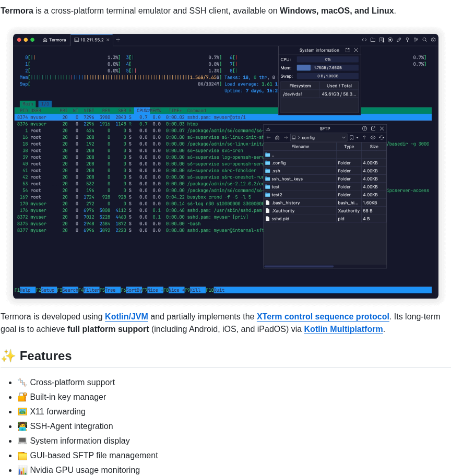
Task: Add a new tab with plus button
Action: coord(118,40)
